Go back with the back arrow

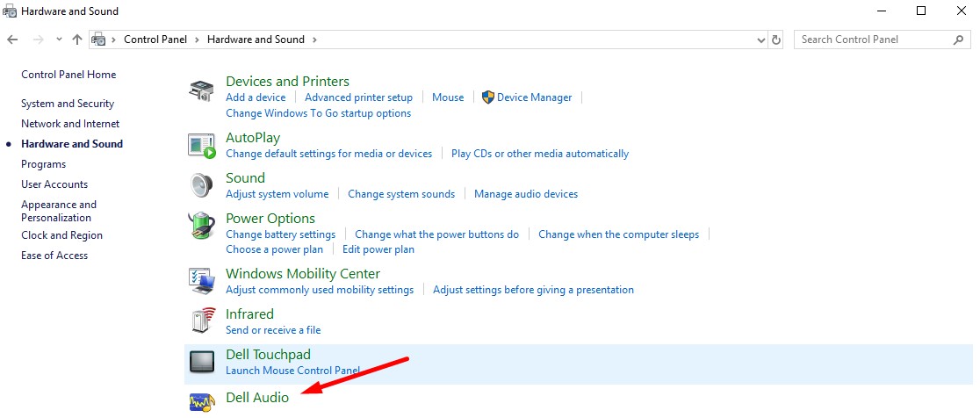(12, 40)
